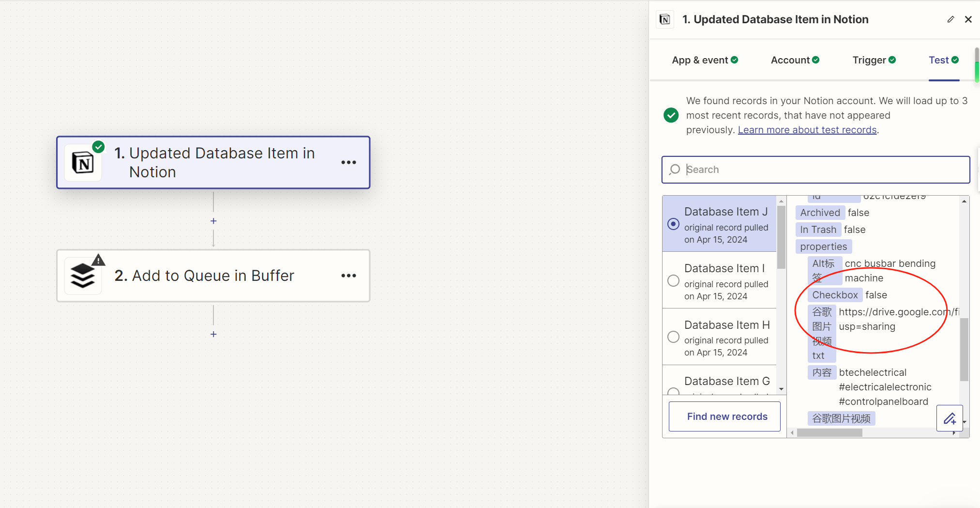Click the Archived field label
This screenshot has height=508, width=980.
[820, 213]
